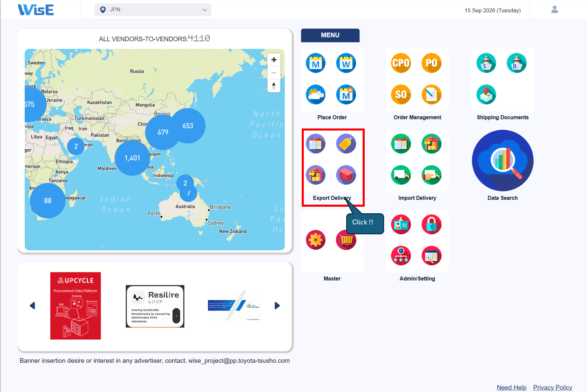Zoom in on the map
Image resolution: width=587 pixels, height=392 pixels.
(274, 60)
